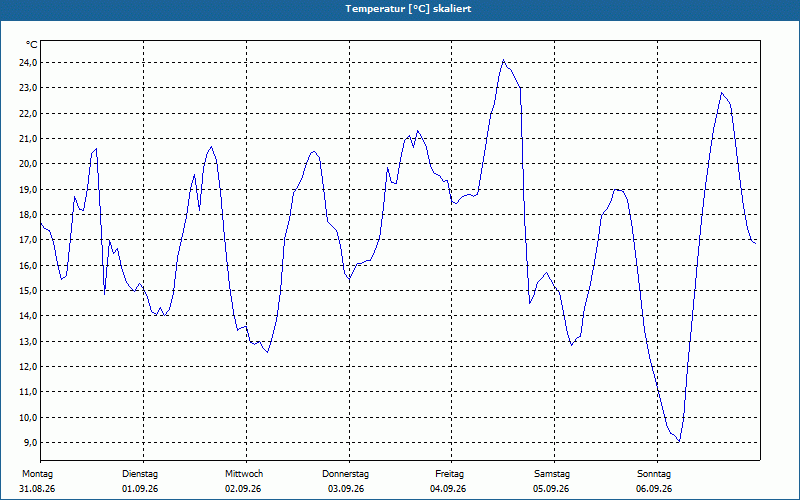Click the 24°C peak on Friday's curve

[503, 60]
